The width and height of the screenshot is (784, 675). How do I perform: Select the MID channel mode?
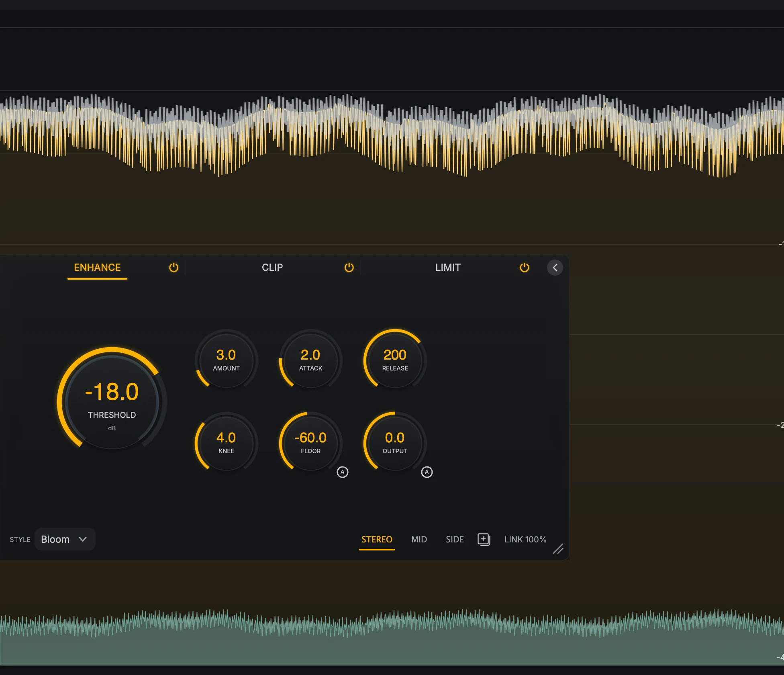pos(419,539)
